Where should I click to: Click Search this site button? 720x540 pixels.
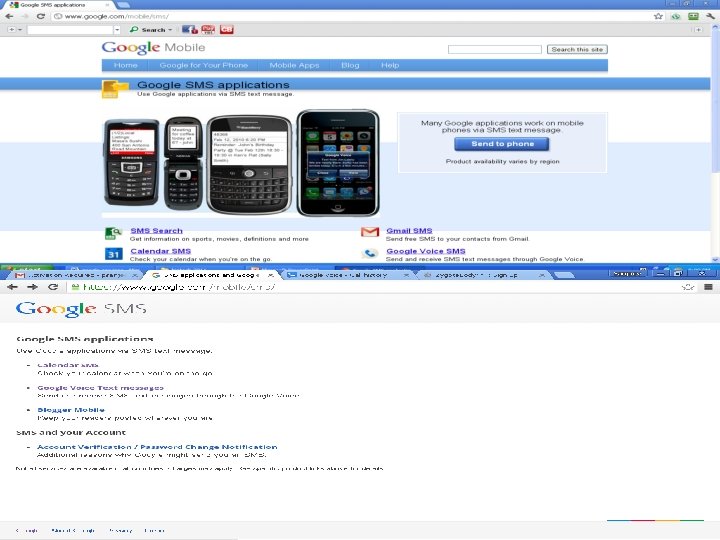tap(577, 49)
